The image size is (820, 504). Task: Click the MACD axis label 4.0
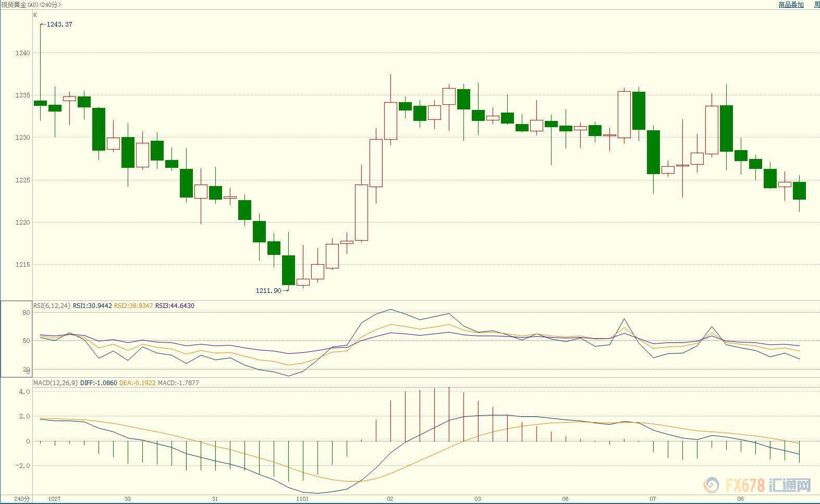pos(25,391)
